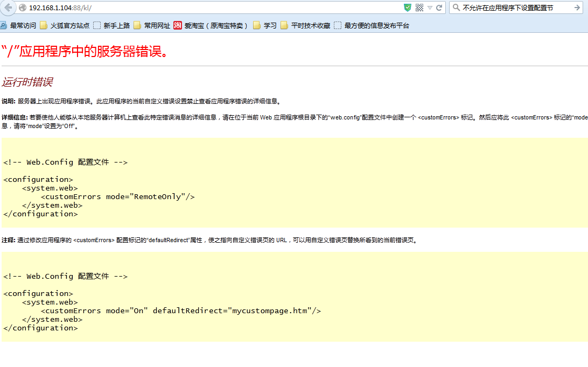Click the globe site identity icon

tap(23, 8)
